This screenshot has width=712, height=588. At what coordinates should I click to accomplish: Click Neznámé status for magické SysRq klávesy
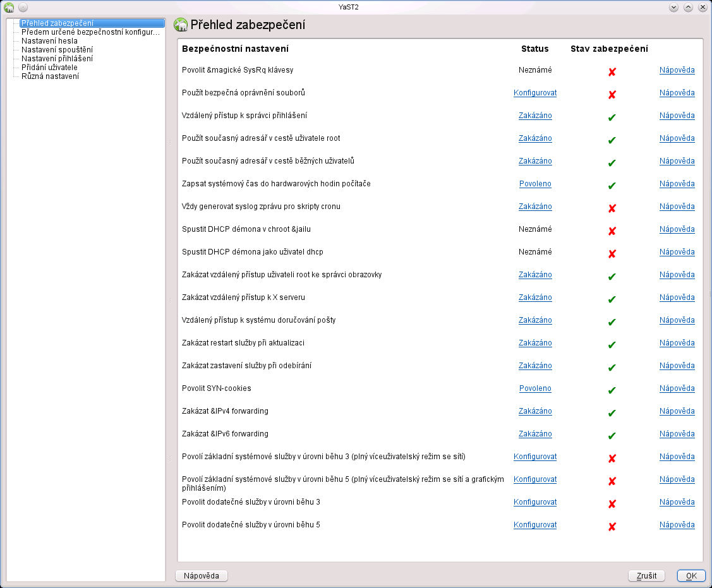[535, 70]
